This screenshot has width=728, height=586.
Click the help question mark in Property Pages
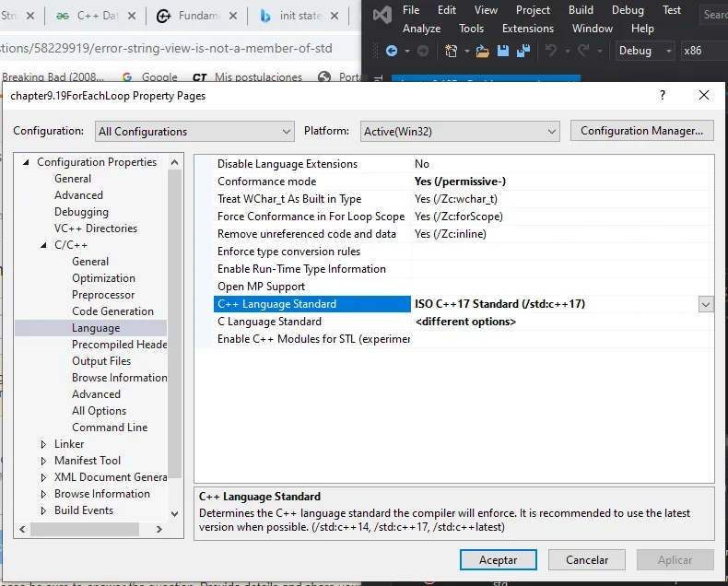pyautogui.click(x=663, y=95)
